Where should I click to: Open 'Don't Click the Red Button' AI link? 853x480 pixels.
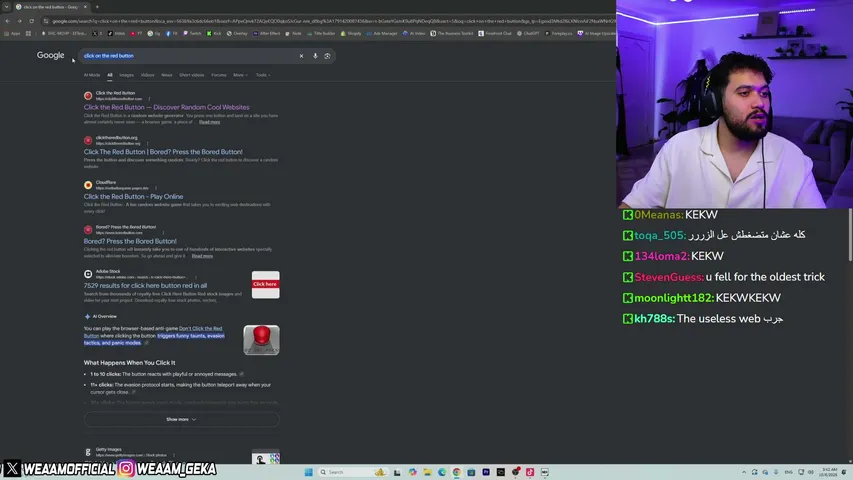pyautogui.click(x=200, y=329)
